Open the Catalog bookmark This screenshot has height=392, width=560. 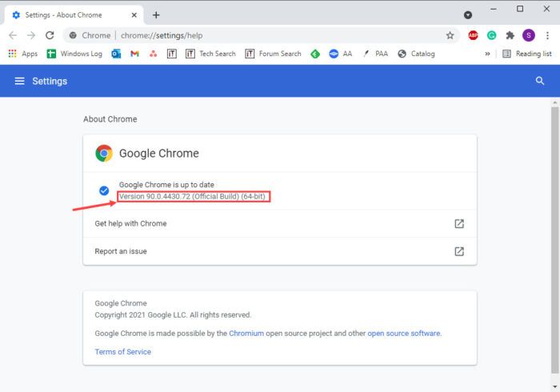click(x=416, y=54)
